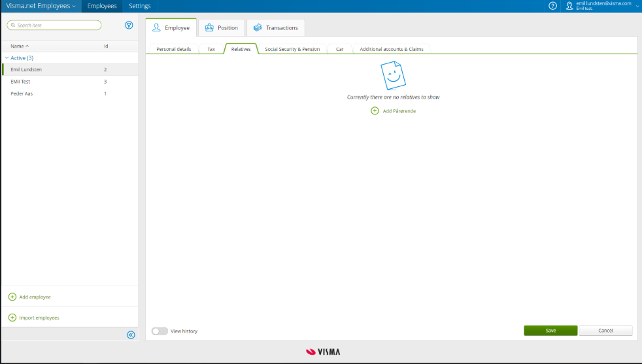The height and width of the screenshot is (364, 642).
Task: Select the Social Security & Pension tab
Action: pos(292,49)
